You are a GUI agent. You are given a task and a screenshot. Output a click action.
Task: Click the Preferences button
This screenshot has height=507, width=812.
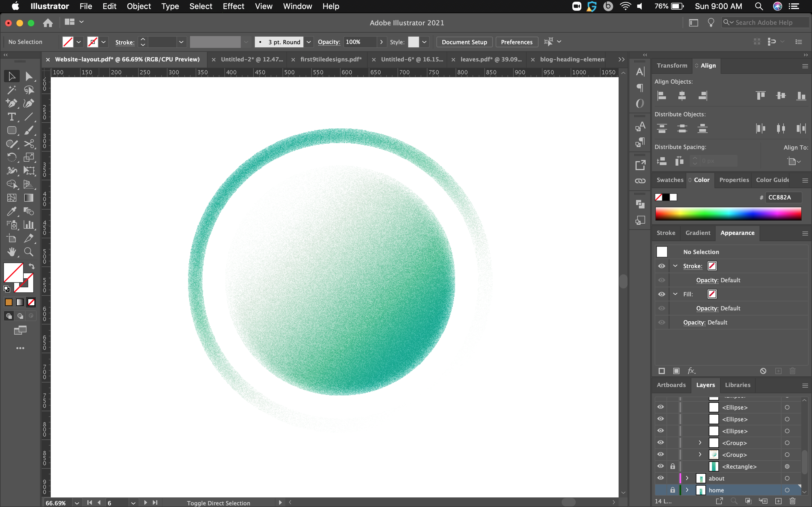(517, 42)
